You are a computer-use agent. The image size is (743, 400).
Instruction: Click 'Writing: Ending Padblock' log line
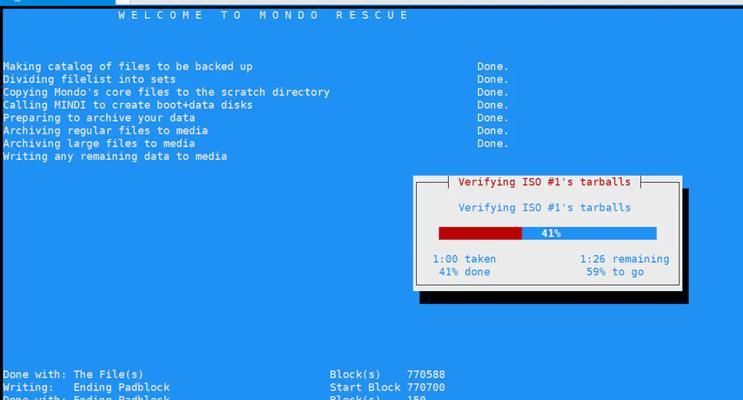[x=86, y=387]
